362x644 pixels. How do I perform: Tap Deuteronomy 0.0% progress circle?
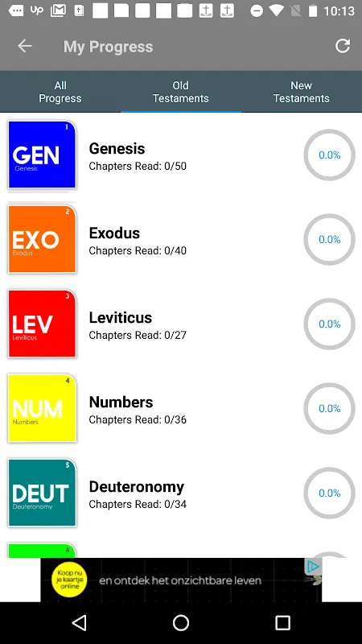[x=329, y=493]
